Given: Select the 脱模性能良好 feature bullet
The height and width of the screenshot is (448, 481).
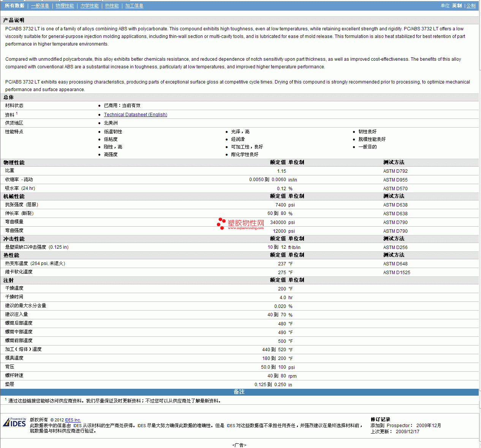Looking at the screenshot, I should 372,139.
